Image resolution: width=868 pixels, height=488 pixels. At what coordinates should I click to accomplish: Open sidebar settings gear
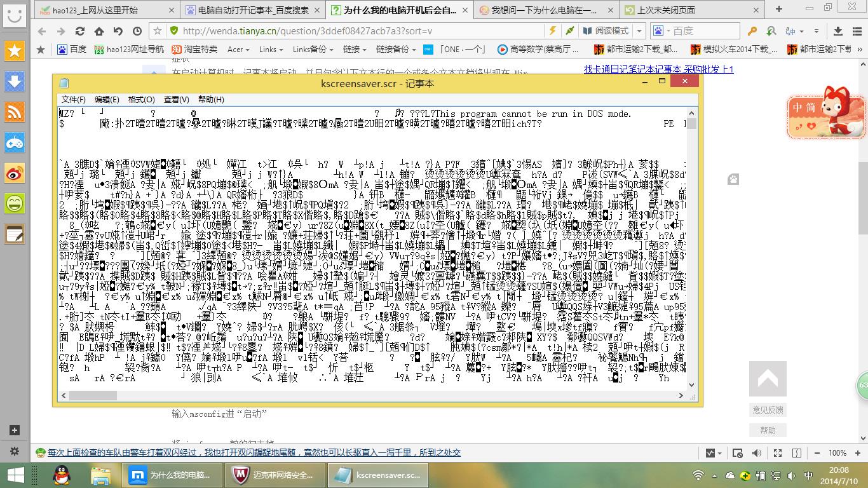[x=15, y=451]
